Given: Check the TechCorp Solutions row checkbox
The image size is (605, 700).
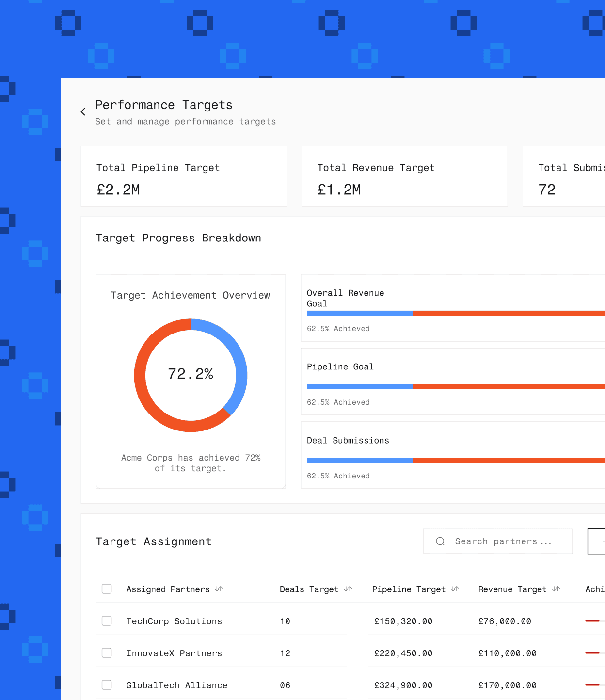Looking at the screenshot, I should point(107,621).
